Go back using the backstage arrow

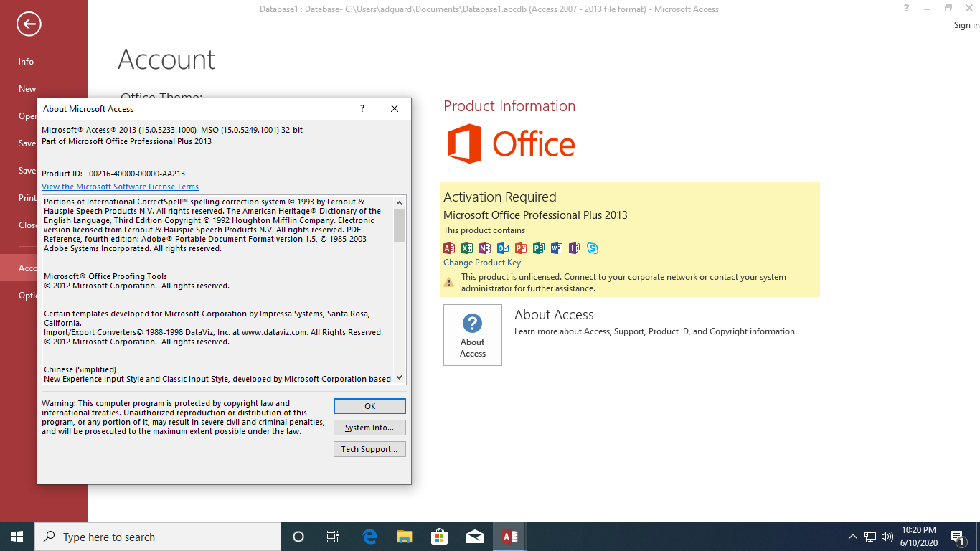click(x=29, y=24)
